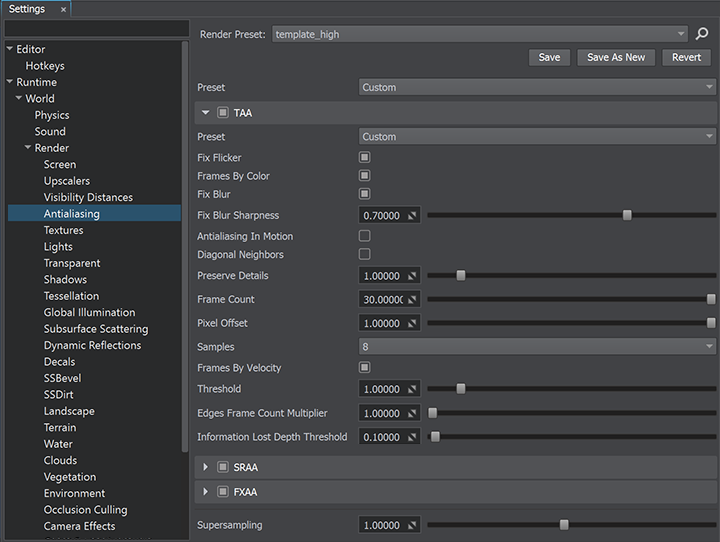This screenshot has height=542, width=720.
Task: Click the drag-arrow icon beside Edges Frame Count Multiplier
Action: pos(412,413)
